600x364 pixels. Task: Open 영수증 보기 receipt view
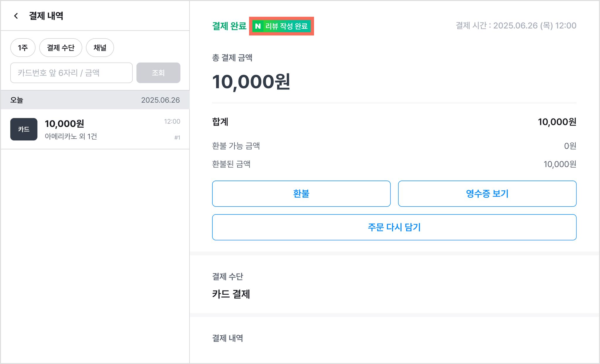coord(487,193)
